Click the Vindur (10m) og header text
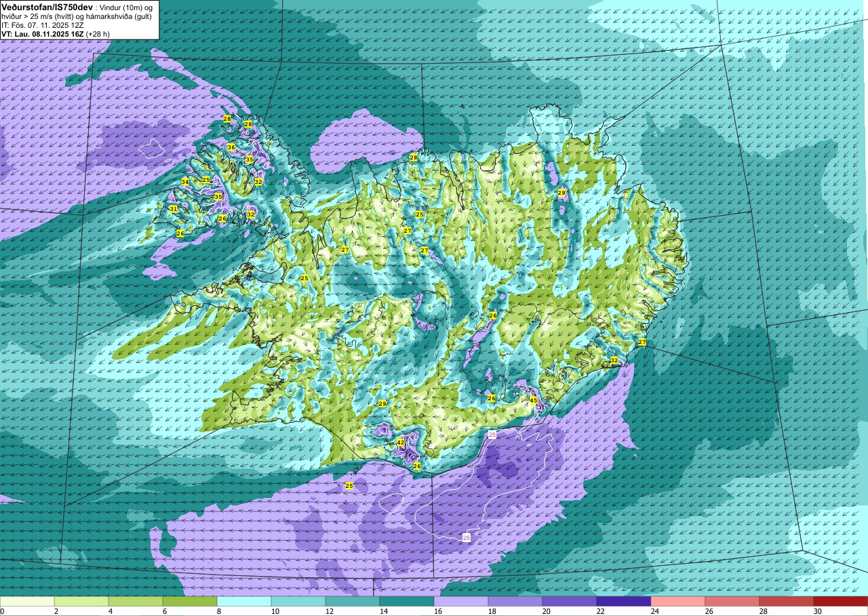Screen dimensions: 868x616 coord(127,7)
